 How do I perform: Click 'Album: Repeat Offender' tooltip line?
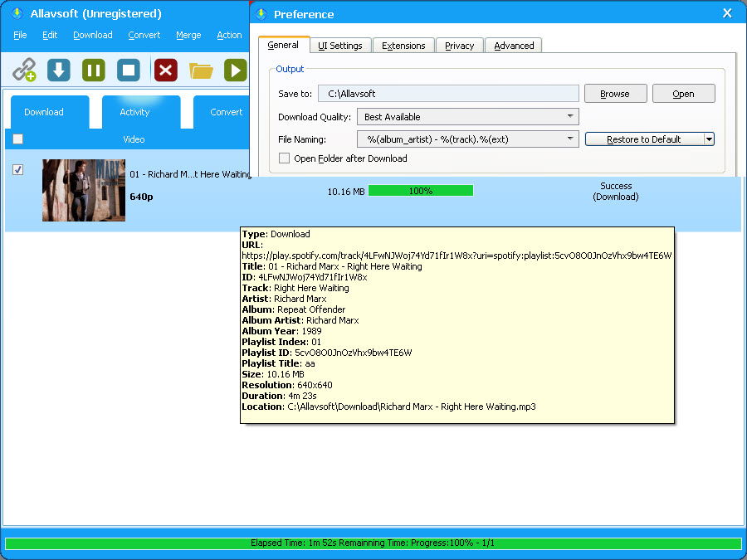coord(294,309)
